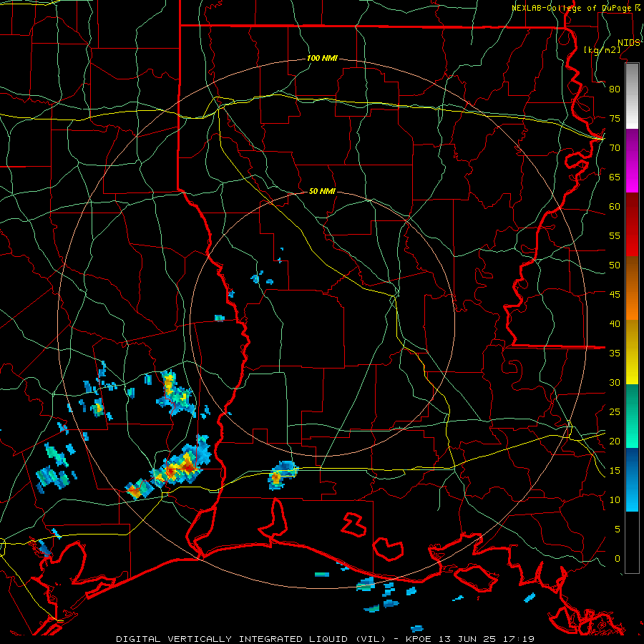Click the 15 tick on the legend
The image size is (644, 644).
[x=615, y=471]
